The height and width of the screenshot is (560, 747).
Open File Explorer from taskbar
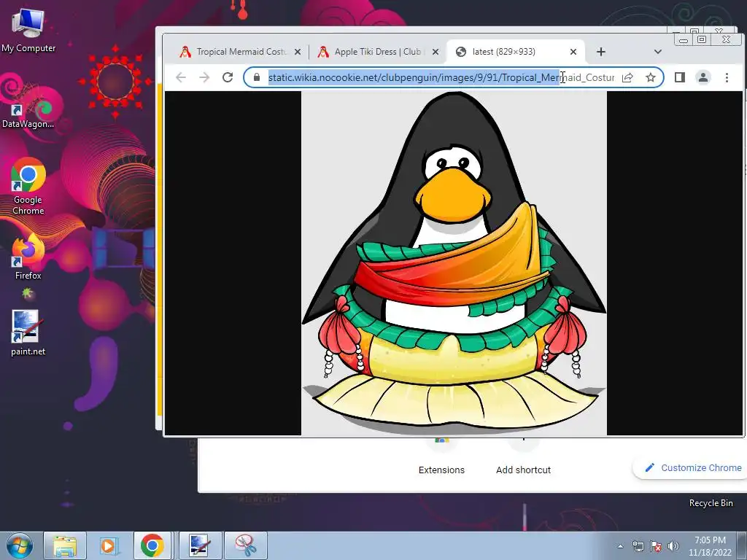click(x=65, y=545)
